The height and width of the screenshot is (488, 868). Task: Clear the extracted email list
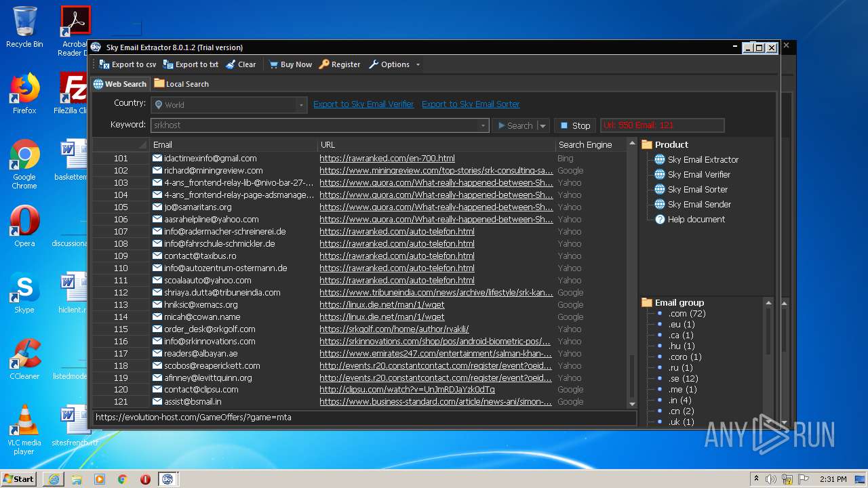241,64
